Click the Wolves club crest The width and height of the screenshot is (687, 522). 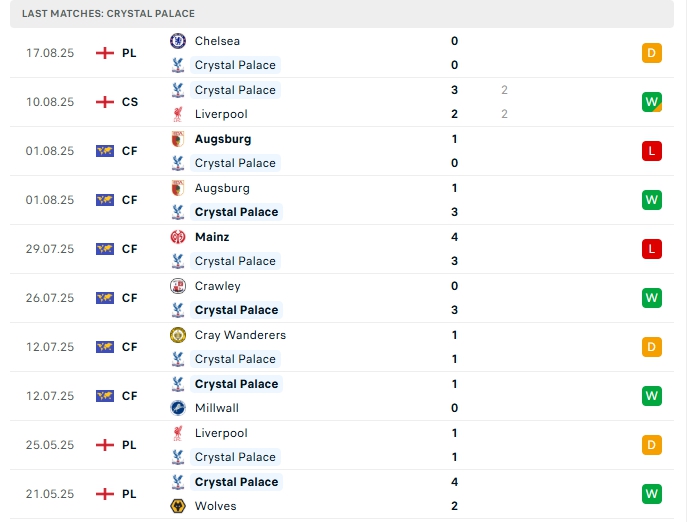(x=178, y=506)
